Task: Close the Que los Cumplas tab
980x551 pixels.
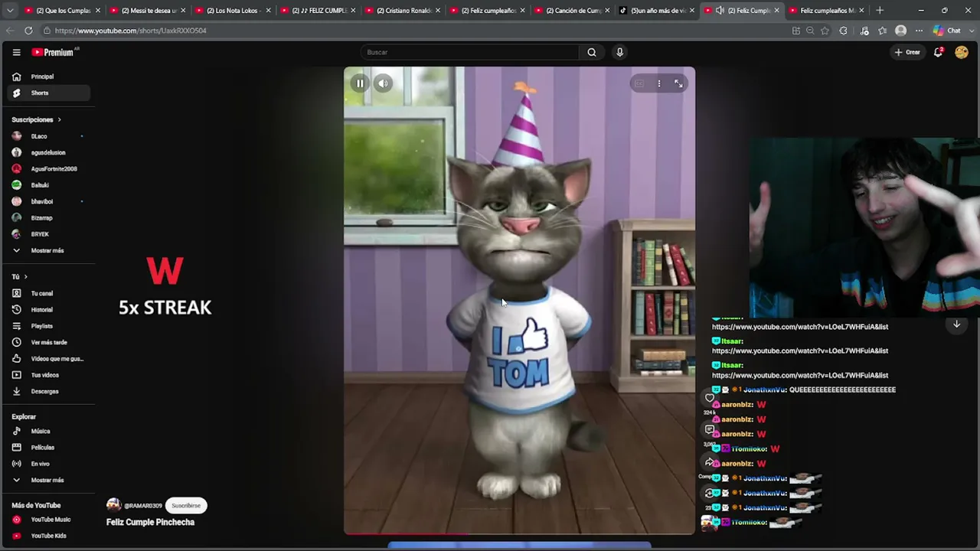Action: tap(98, 11)
